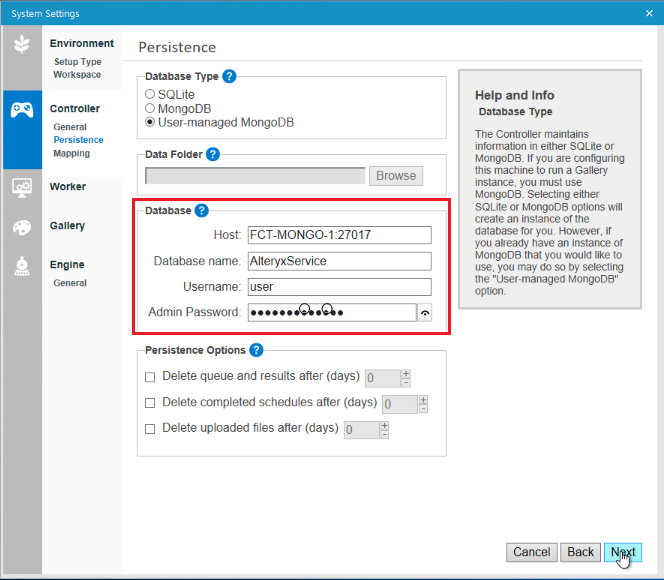
Task: Go to Controller heading
Action: coord(75,109)
